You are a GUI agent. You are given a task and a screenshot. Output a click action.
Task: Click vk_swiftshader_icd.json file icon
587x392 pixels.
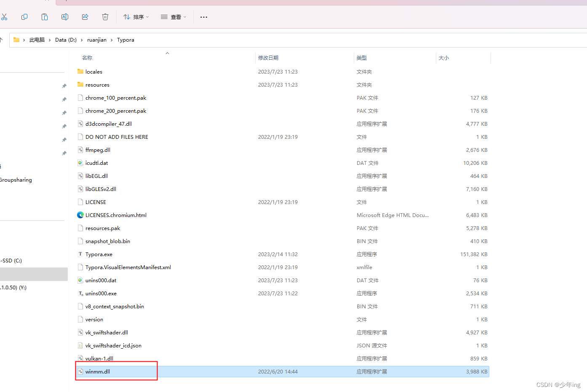pyautogui.click(x=80, y=345)
